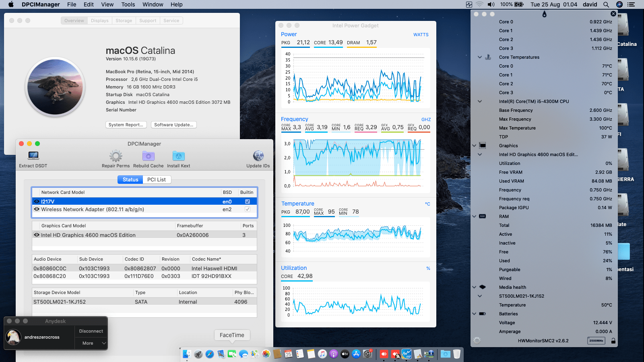
Task: Collapse the Batteries group in HWMonitor
Action: [x=474, y=314]
